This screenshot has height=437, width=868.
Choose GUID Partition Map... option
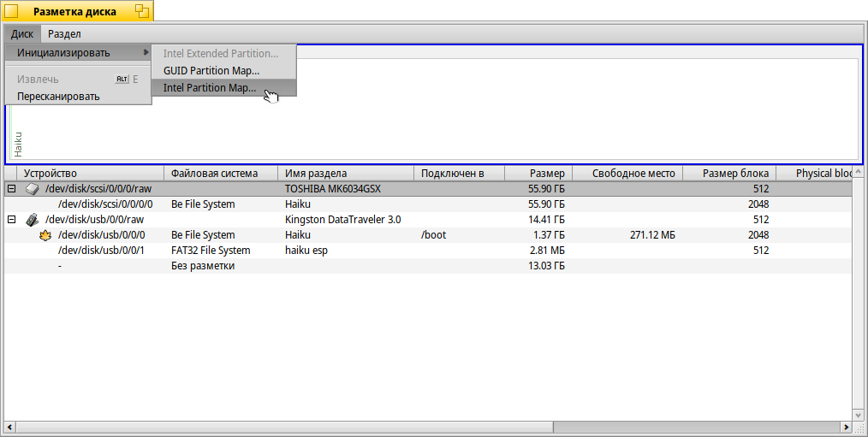tap(211, 71)
